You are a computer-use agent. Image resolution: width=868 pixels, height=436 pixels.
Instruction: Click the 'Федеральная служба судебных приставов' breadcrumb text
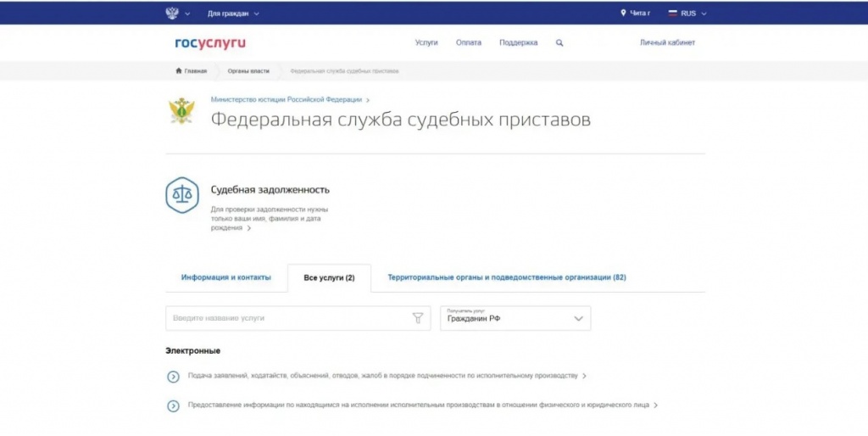tap(344, 71)
